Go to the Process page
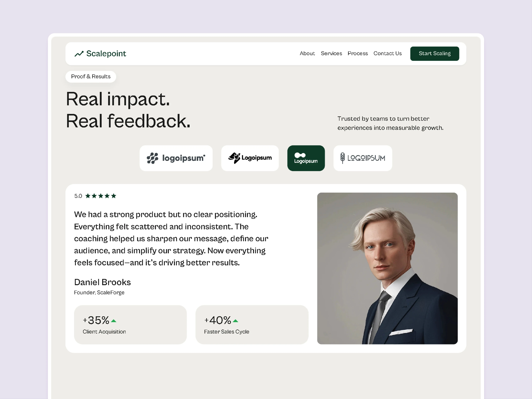The image size is (532, 399). point(358,53)
